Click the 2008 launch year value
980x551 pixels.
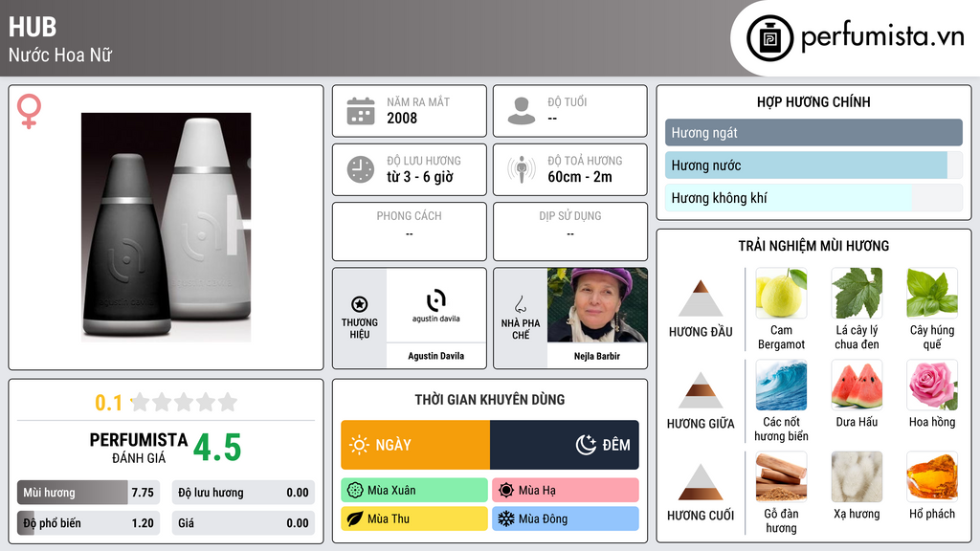(x=402, y=118)
